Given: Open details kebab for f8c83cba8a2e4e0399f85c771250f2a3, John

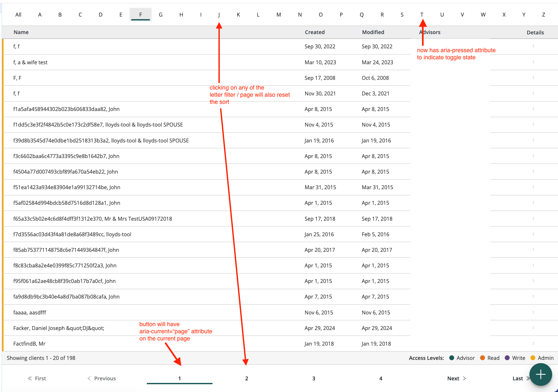Looking at the screenshot, I should (x=533, y=265).
